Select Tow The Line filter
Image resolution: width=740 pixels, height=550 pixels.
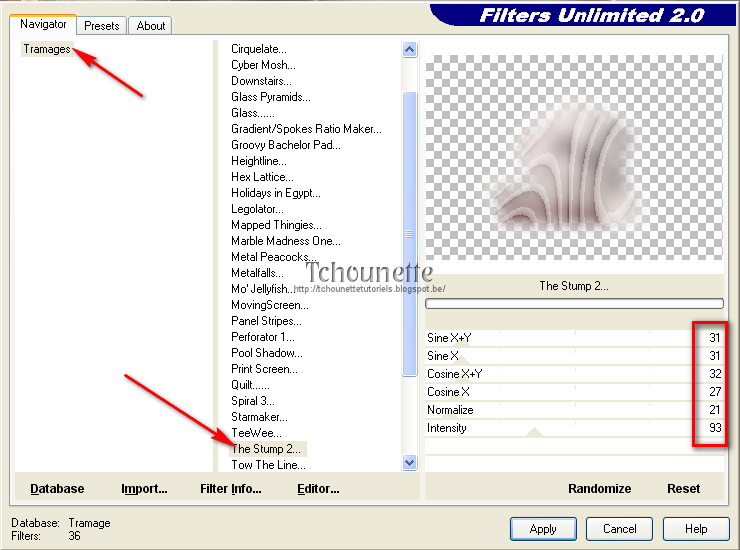[x=268, y=465]
